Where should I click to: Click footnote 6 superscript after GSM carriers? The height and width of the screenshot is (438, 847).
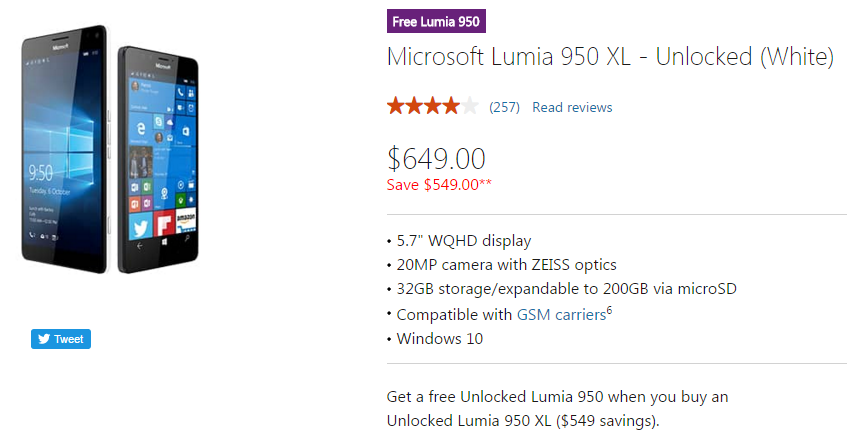click(609, 309)
